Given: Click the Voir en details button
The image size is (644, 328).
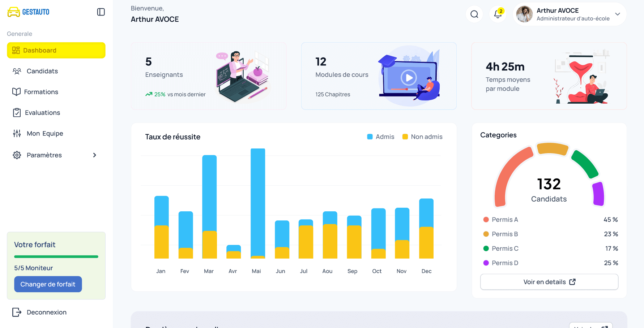Looking at the screenshot, I should point(549,282).
